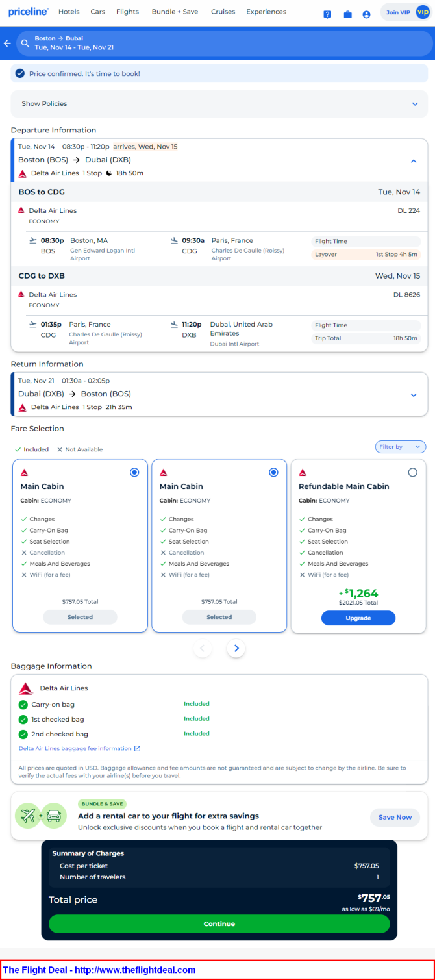Click the flight number DL 8626
Screen dimensions: 435x980
407,294
